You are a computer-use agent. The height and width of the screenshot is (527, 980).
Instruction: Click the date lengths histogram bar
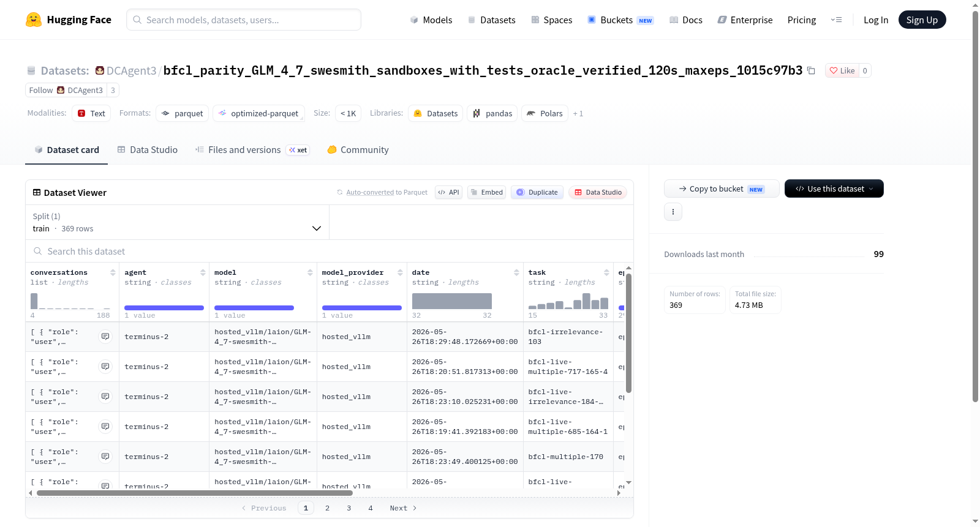coord(452,301)
